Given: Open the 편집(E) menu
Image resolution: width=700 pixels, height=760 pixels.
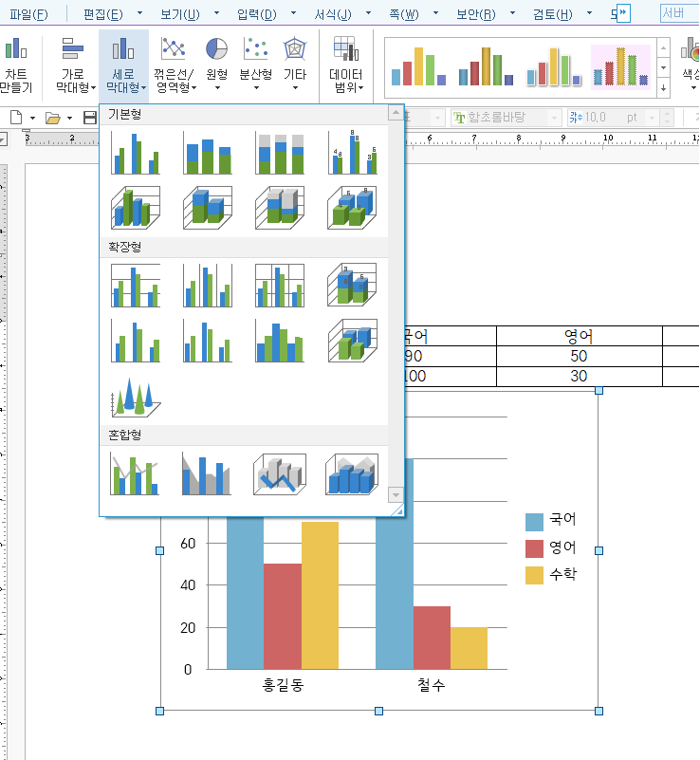Looking at the screenshot, I should (x=103, y=14).
